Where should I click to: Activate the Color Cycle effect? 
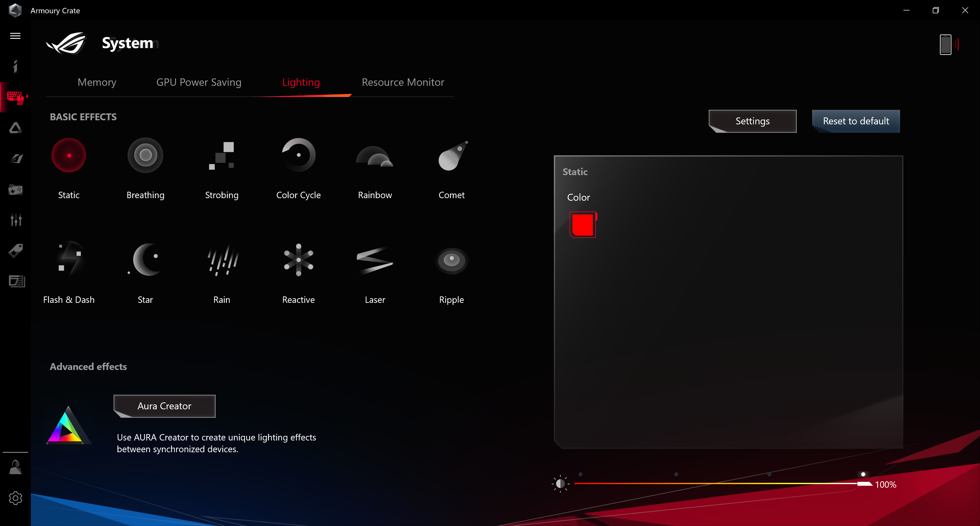[298, 155]
